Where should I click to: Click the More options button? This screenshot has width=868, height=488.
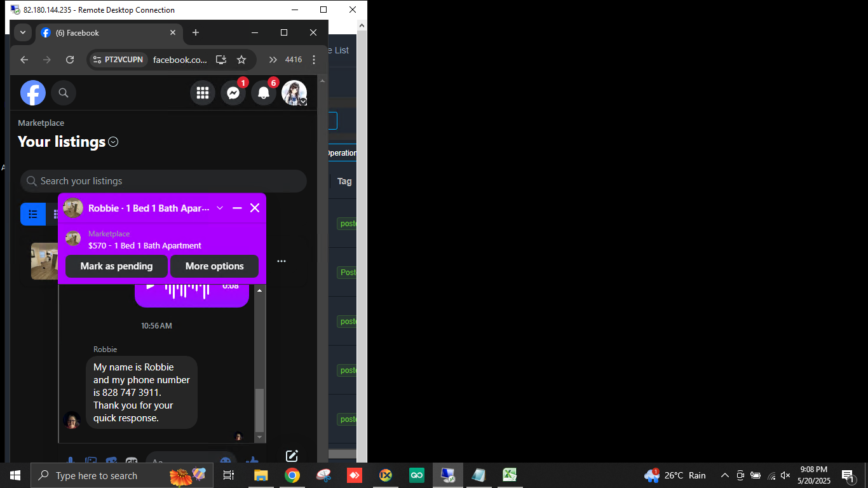tap(215, 266)
